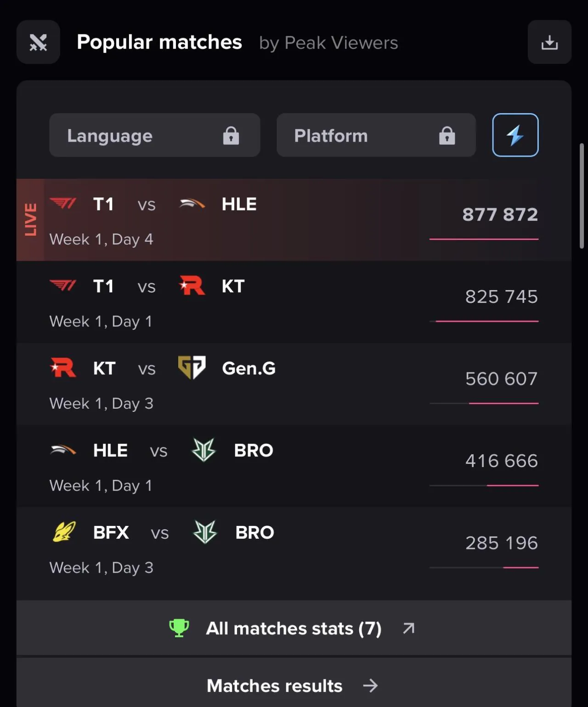This screenshot has height=707, width=588.
Task: Click the T1 logo in T1 vs KT row
Action: 63,286
